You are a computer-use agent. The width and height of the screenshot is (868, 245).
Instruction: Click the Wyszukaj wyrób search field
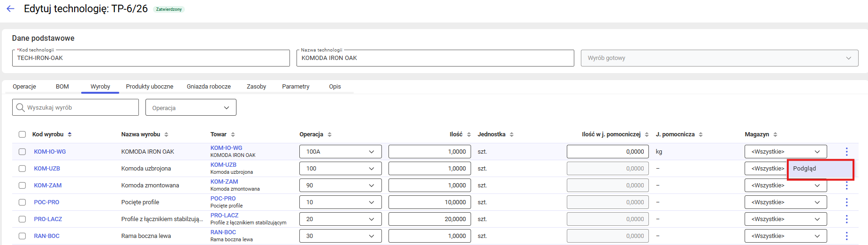tap(76, 107)
